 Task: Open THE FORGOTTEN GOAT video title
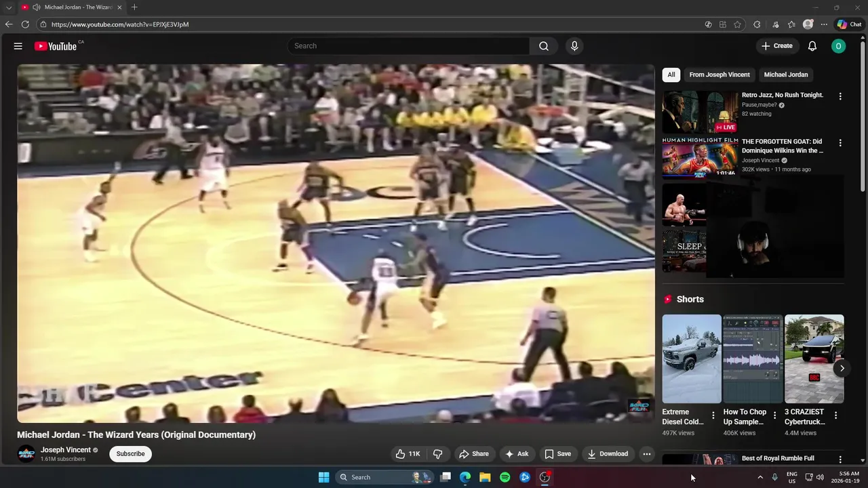coord(783,146)
